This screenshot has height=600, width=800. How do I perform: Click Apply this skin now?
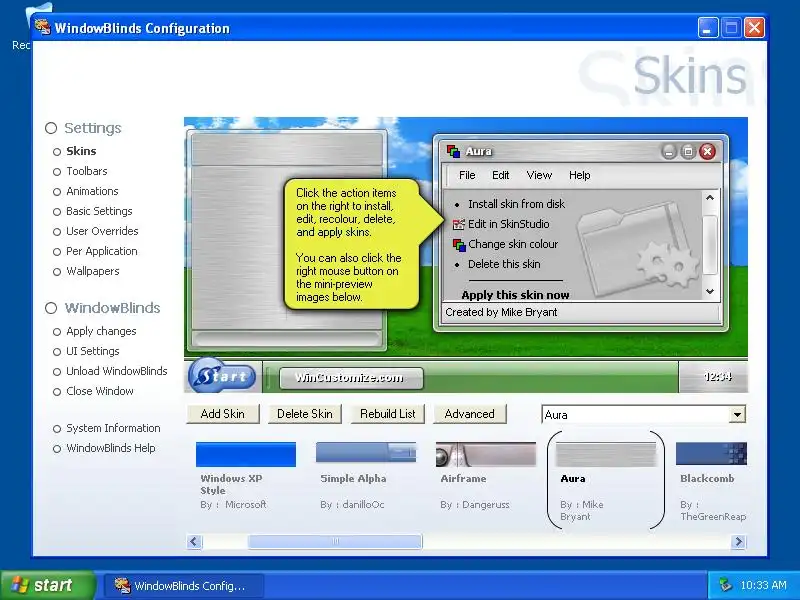[515, 295]
